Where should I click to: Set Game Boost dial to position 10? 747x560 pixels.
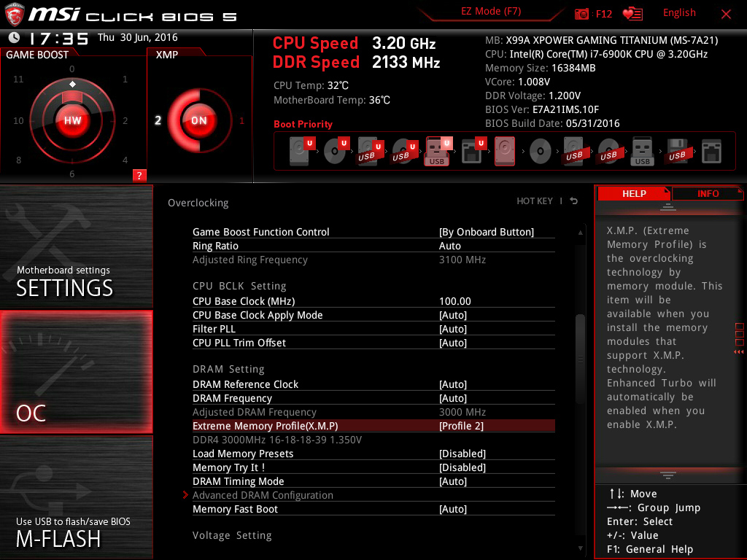click(x=18, y=121)
